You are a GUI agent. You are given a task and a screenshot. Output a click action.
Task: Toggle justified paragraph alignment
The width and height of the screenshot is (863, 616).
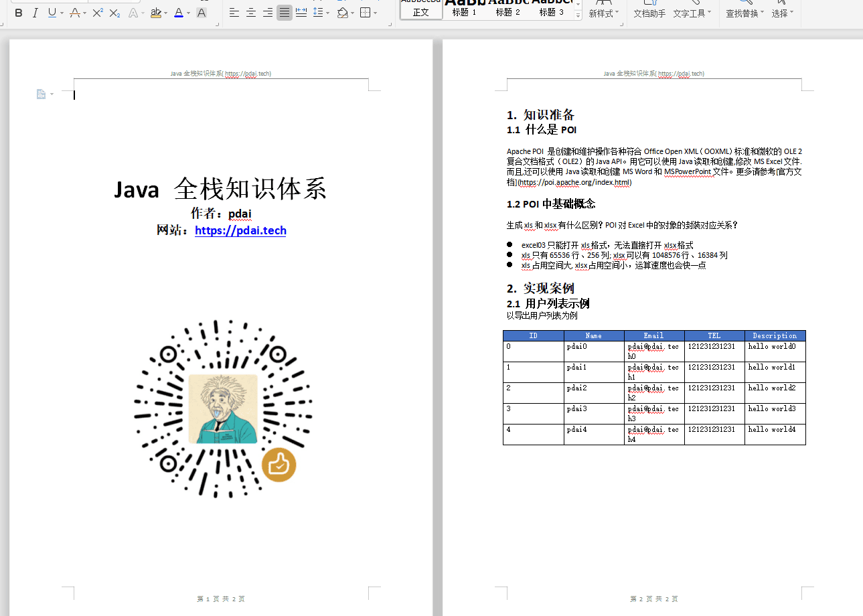[x=285, y=13]
